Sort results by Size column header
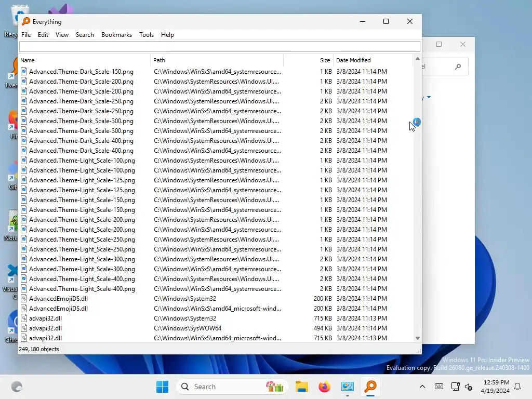This screenshot has height=399, width=532. tap(309, 60)
